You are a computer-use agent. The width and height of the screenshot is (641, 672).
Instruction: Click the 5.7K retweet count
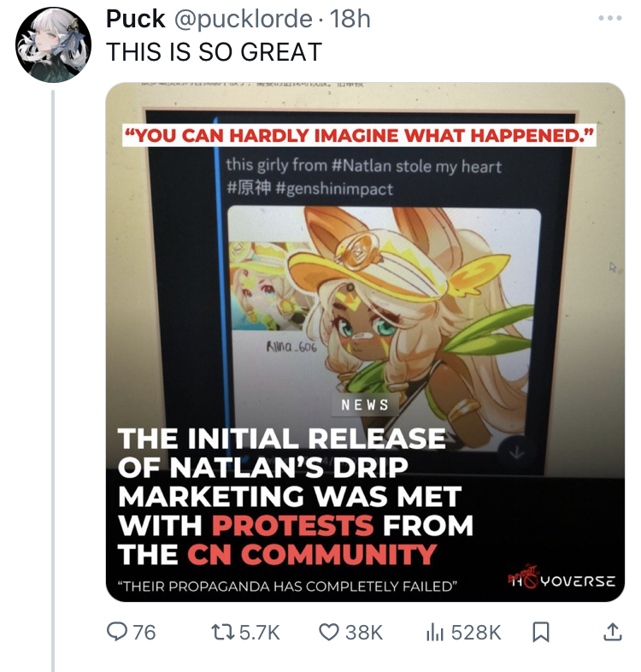256,632
